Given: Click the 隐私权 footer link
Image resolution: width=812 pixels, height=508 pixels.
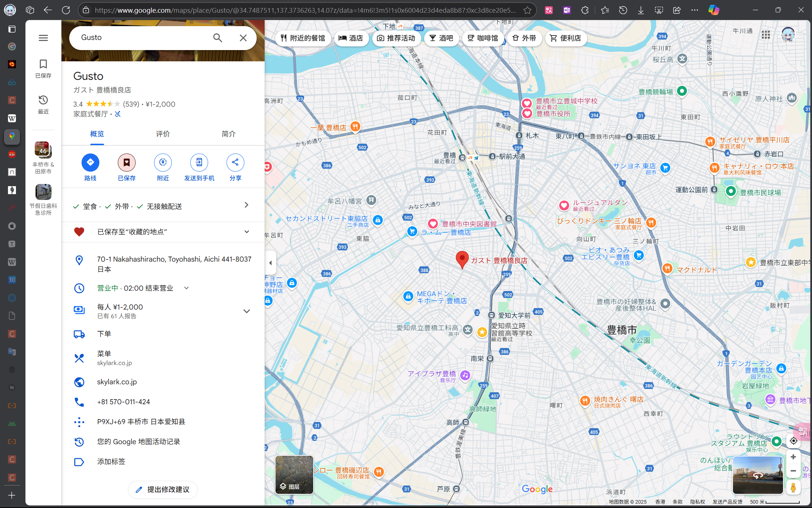Looking at the screenshot, I should pyautogui.click(x=697, y=502).
